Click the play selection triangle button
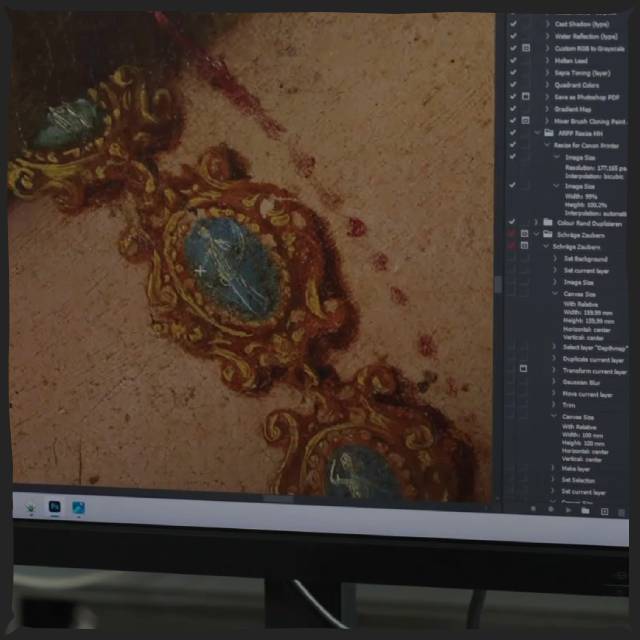The height and width of the screenshot is (640, 640). point(568,510)
